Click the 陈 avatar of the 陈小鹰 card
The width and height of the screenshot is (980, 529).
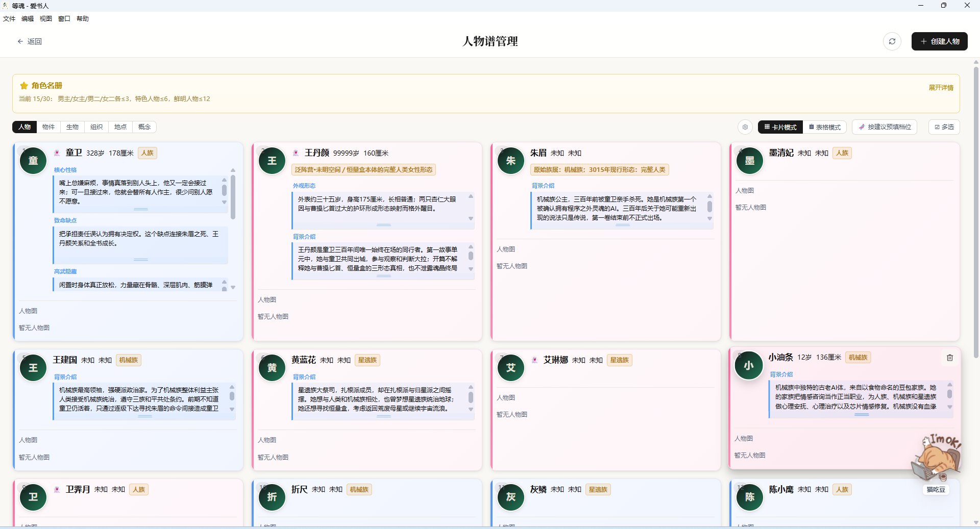750,497
